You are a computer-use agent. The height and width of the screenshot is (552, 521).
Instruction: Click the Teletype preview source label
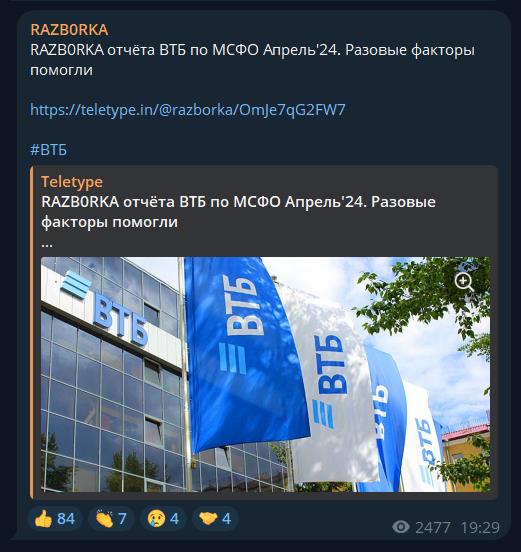click(x=72, y=182)
